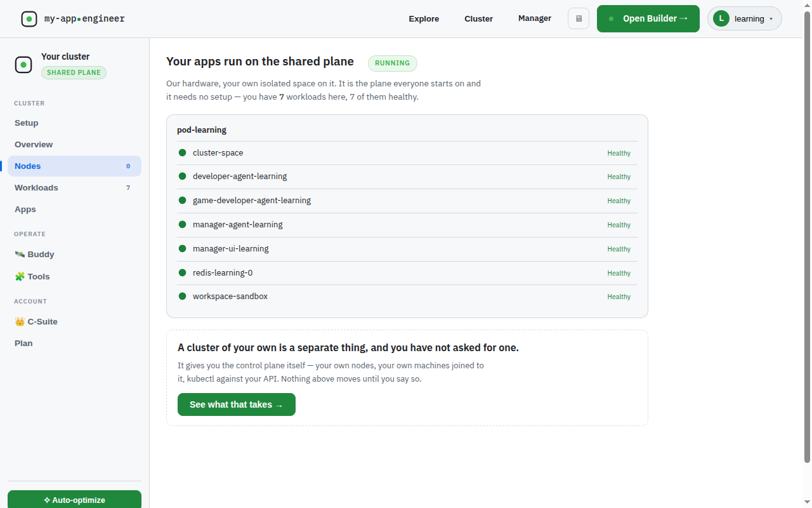Click the SHARED PLANE badge
Image resolution: width=812 pixels, height=508 pixels.
(x=74, y=72)
